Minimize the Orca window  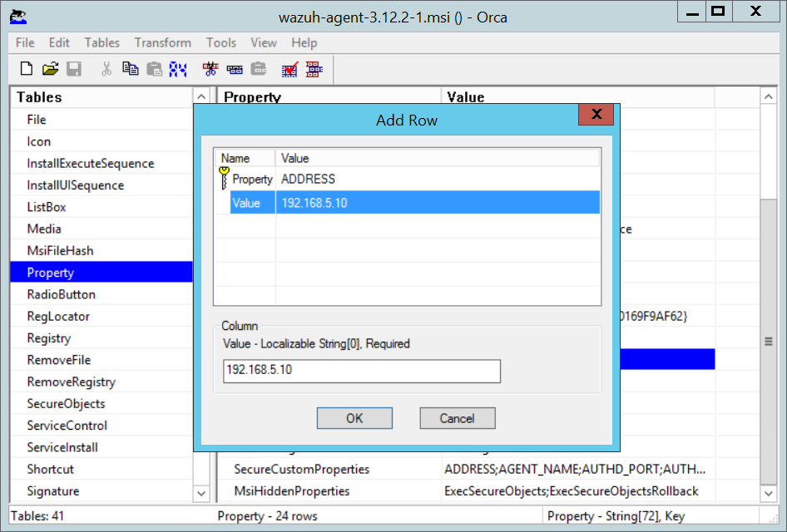click(692, 12)
